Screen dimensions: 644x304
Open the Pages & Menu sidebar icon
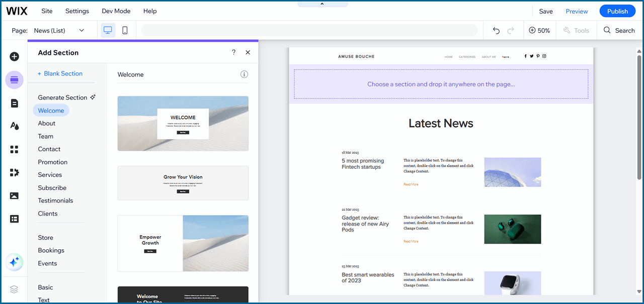pyautogui.click(x=14, y=104)
